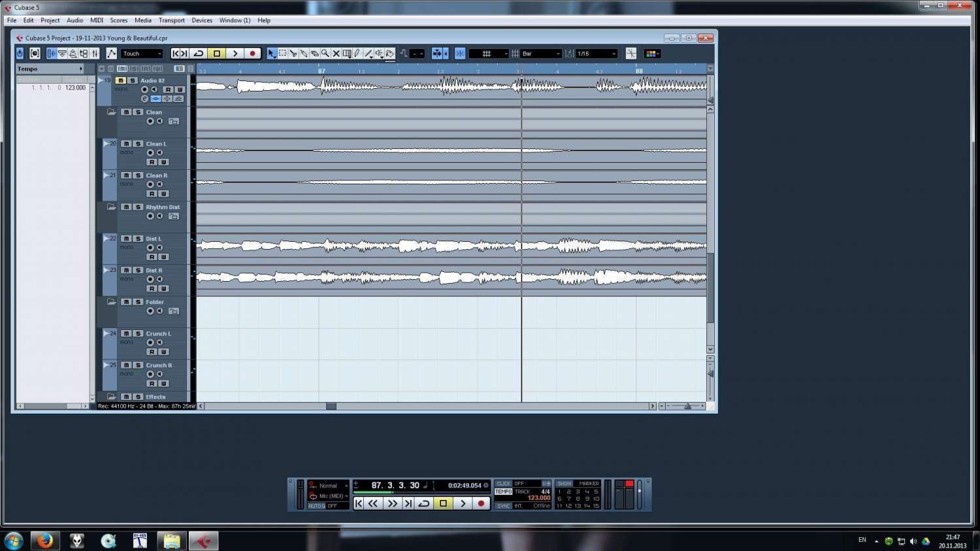Select the Split scissors tool

coord(293,54)
